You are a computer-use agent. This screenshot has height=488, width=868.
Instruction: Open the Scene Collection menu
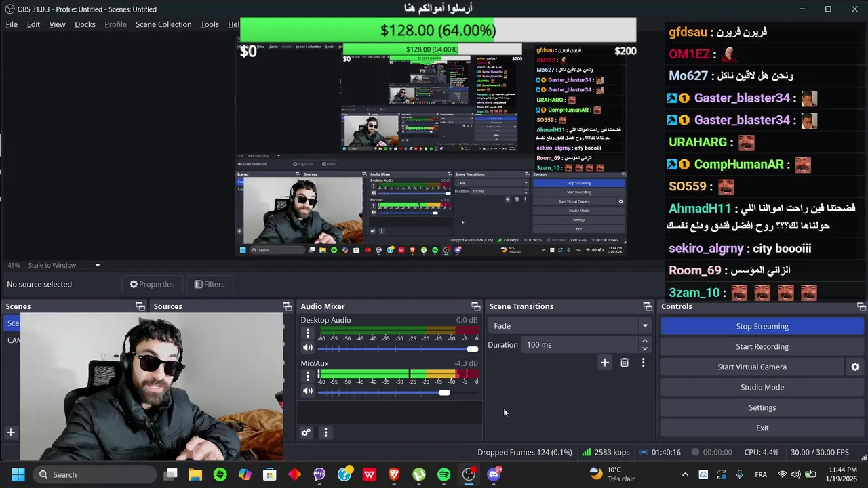coord(163,24)
